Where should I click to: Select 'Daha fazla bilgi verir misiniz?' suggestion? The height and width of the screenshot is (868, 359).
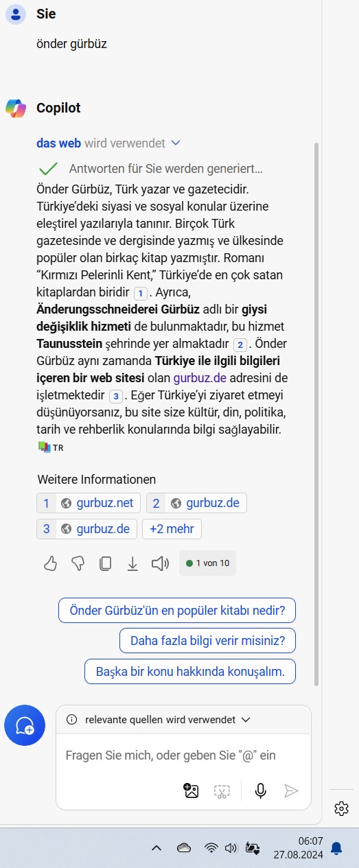pos(207,641)
